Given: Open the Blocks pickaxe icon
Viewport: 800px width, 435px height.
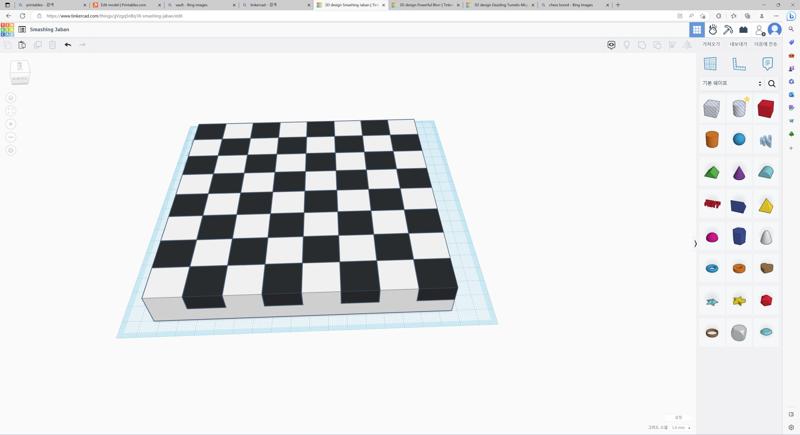Looking at the screenshot, I should click(728, 30).
